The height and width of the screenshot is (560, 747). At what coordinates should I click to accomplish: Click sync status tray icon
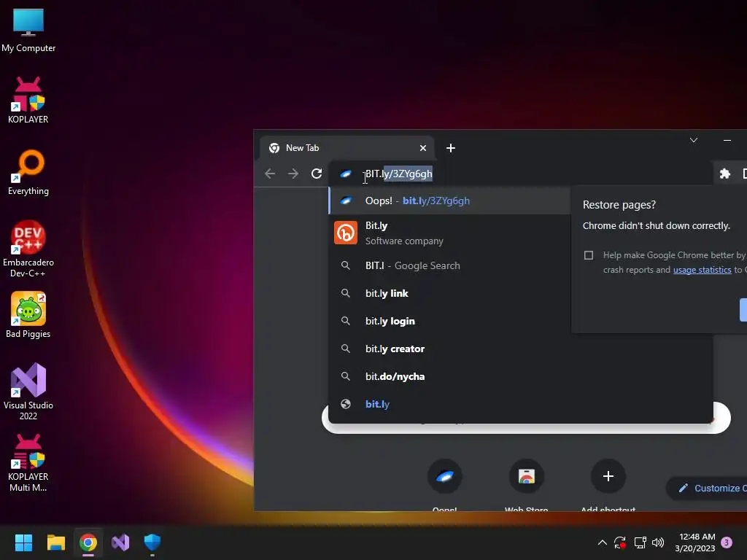coord(620,542)
